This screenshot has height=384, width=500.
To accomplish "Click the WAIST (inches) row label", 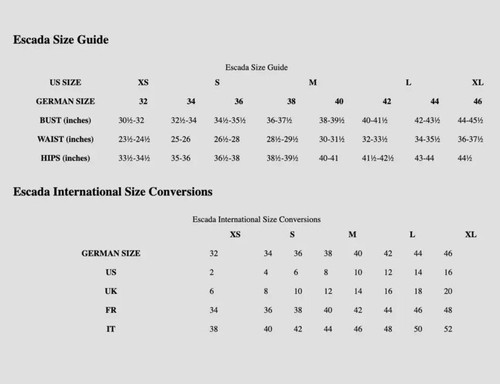I will coord(65,139).
